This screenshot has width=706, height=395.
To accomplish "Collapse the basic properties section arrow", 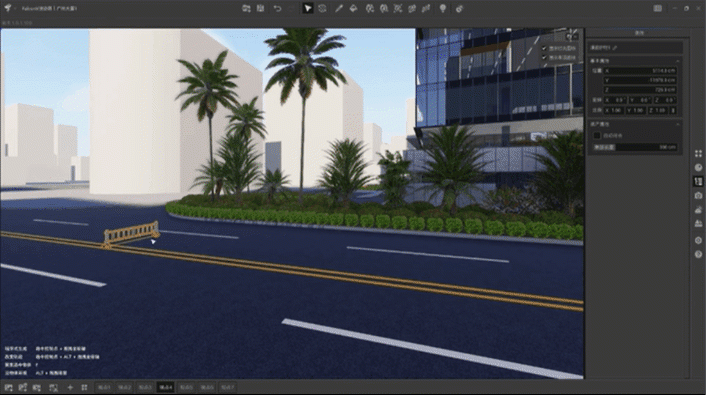I will tap(678, 61).
